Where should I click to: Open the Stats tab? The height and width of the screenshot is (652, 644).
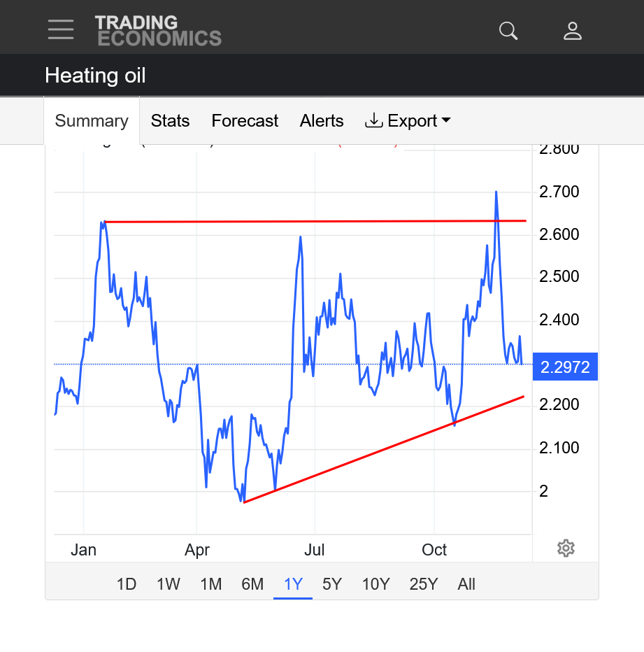(x=170, y=121)
